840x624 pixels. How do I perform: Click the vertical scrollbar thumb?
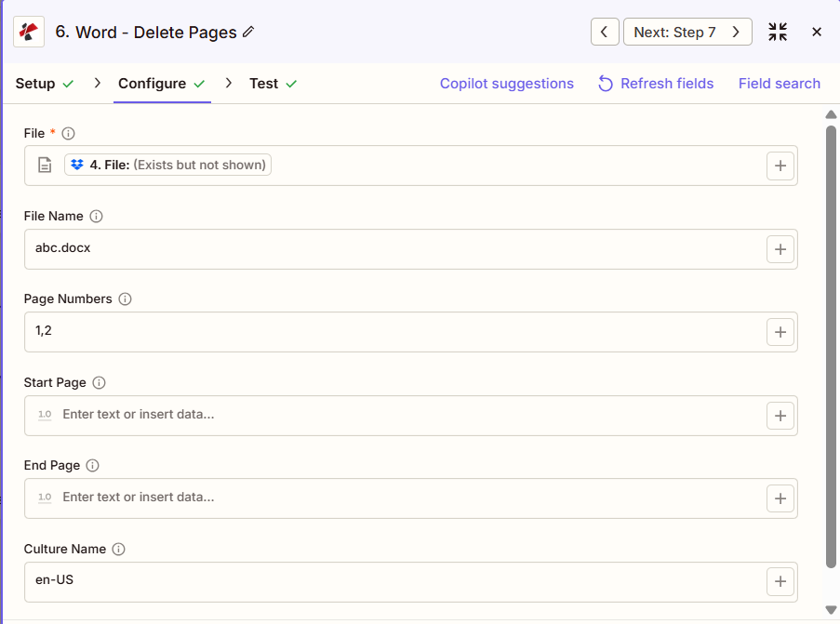[x=831, y=347]
